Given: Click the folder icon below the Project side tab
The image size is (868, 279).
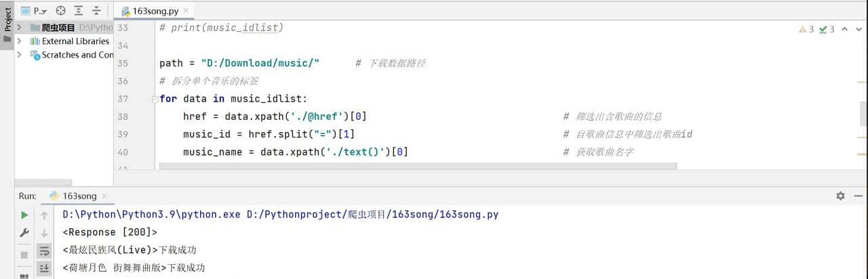Looking at the screenshot, I should 7,39.
